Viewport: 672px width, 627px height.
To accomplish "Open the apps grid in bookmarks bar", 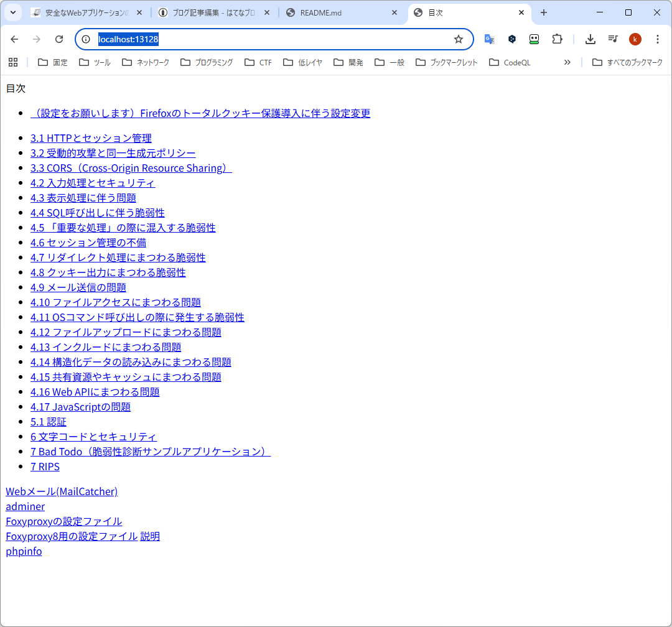I will (13, 63).
